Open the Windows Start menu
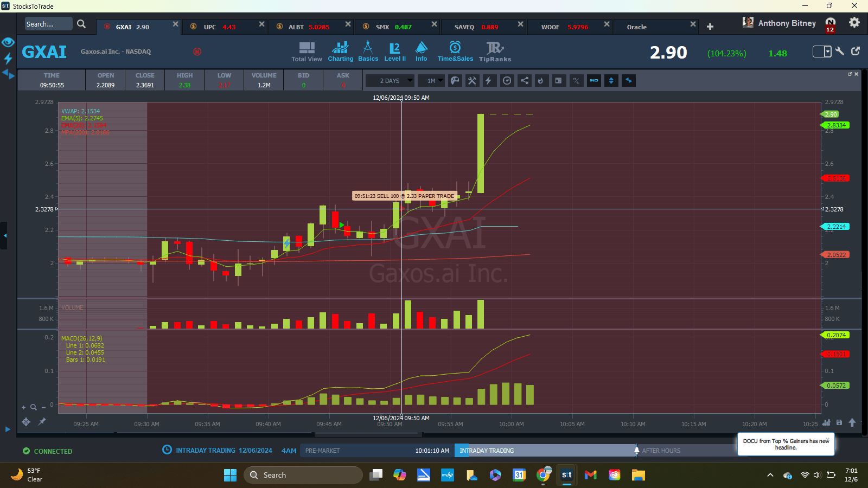The height and width of the screenshot is (488, 868). tap(230, 475)
